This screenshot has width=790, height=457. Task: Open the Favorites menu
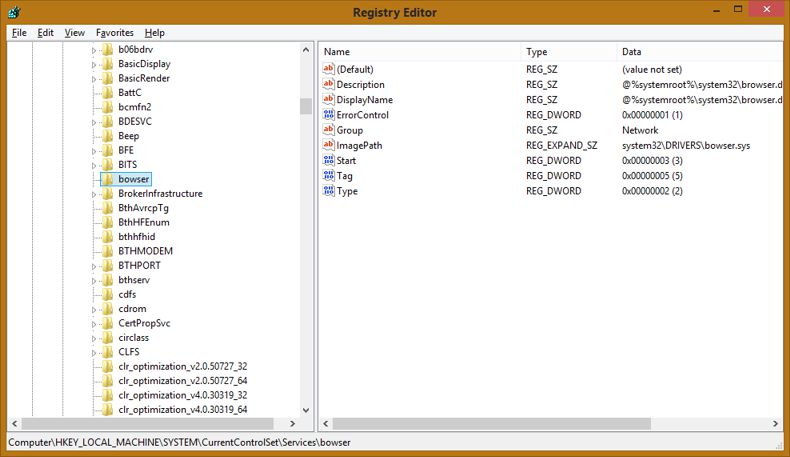tap(115, 33)
